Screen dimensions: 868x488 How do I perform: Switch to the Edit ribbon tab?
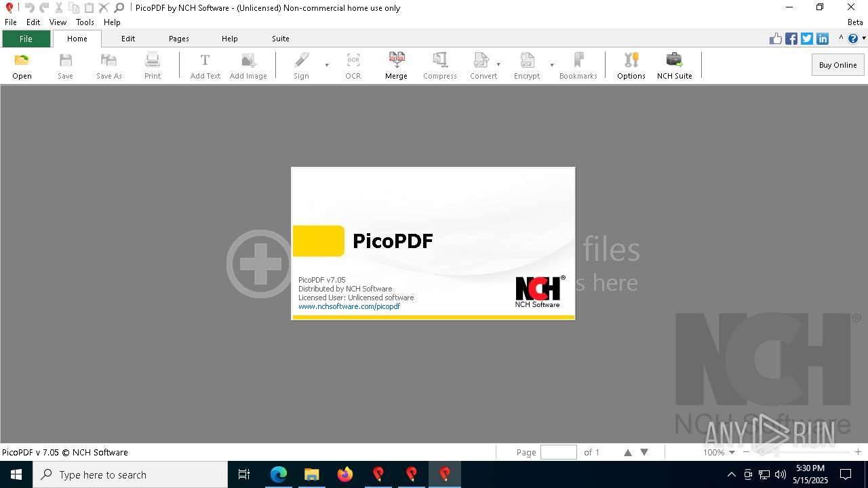point(128,39)
